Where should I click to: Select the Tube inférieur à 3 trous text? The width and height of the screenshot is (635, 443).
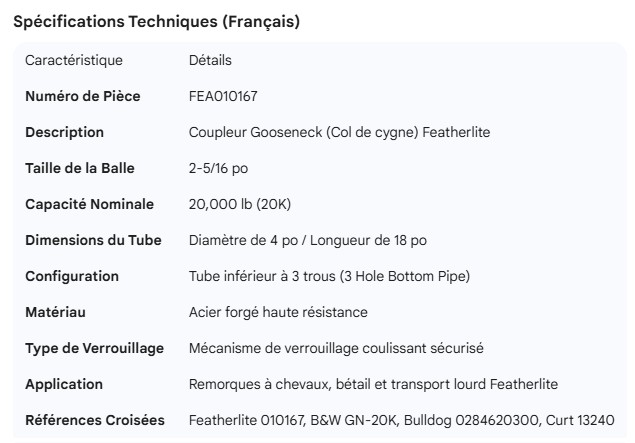click(x=329, y=276)
